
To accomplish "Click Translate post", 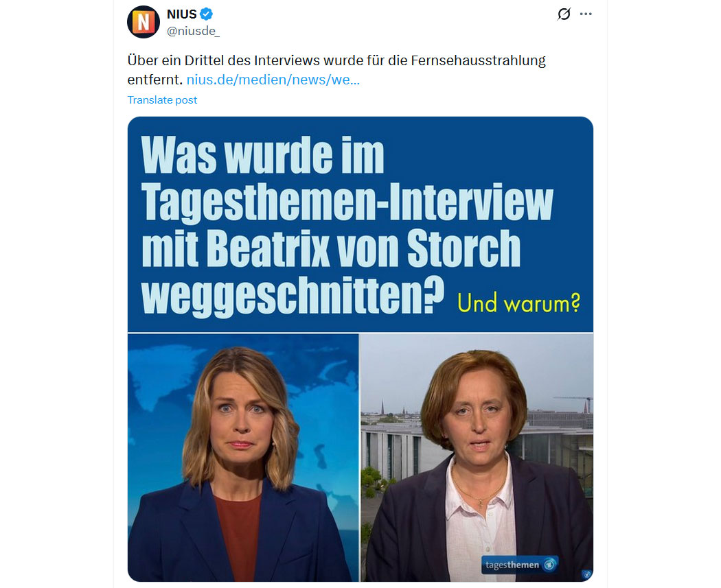I will tap(162, 99).
